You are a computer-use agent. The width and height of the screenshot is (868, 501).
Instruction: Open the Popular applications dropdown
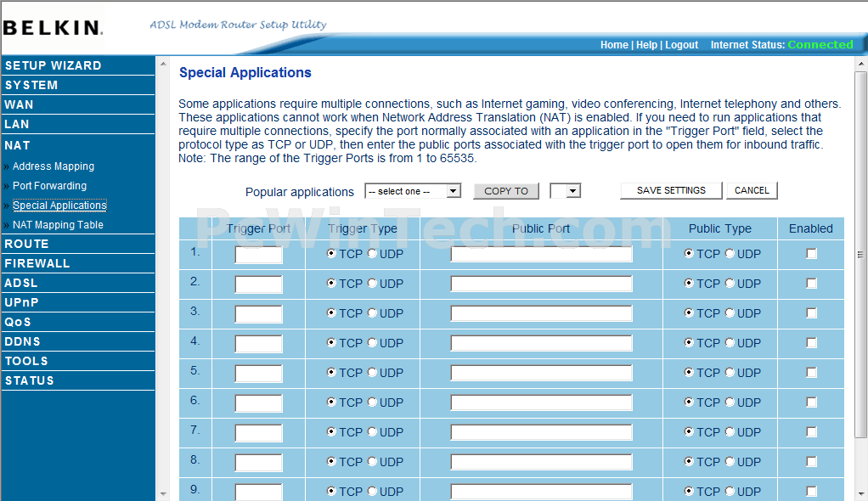pos(413,191)
